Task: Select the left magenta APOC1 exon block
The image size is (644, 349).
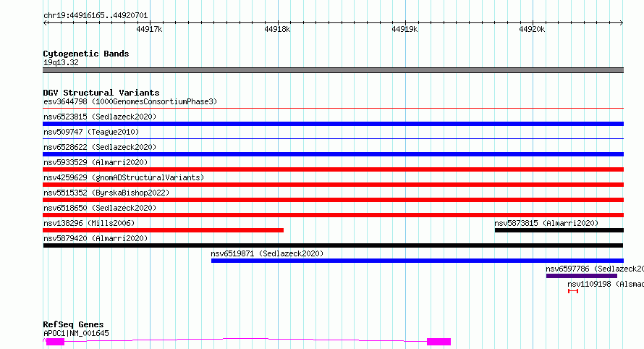Action: click(55, 342)
